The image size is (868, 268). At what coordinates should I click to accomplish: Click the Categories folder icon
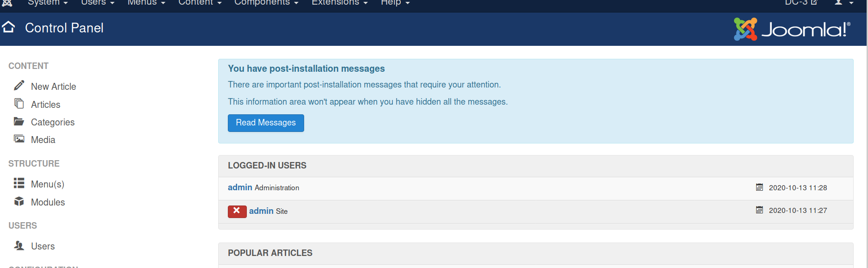pos(19,121)
